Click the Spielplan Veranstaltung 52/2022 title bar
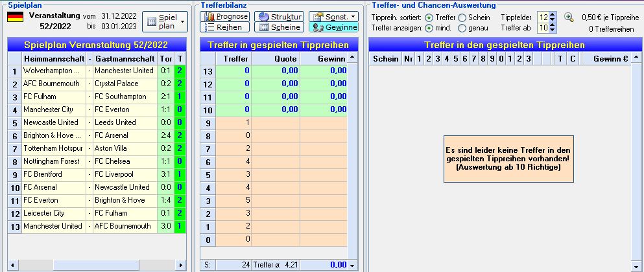 point(97,45)
